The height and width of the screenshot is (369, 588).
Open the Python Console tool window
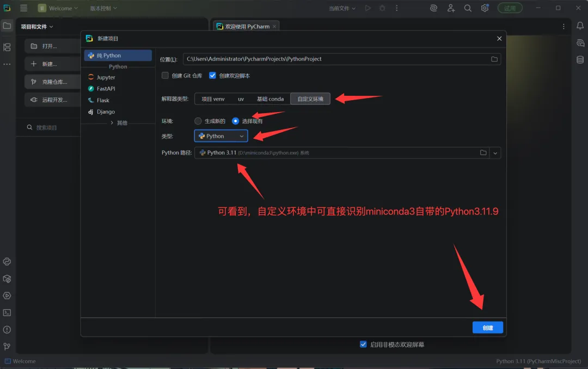point(7,262)
